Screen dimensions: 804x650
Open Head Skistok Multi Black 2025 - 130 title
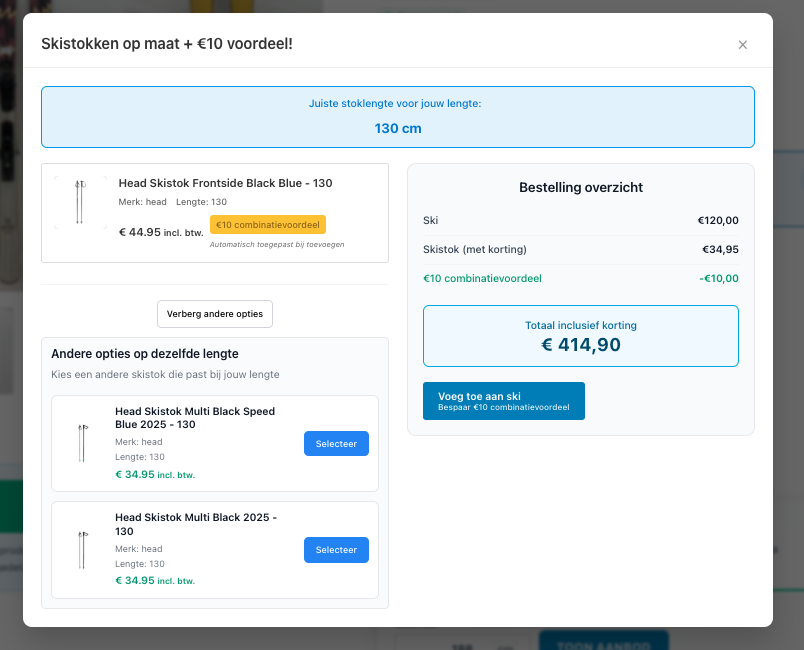196,524
